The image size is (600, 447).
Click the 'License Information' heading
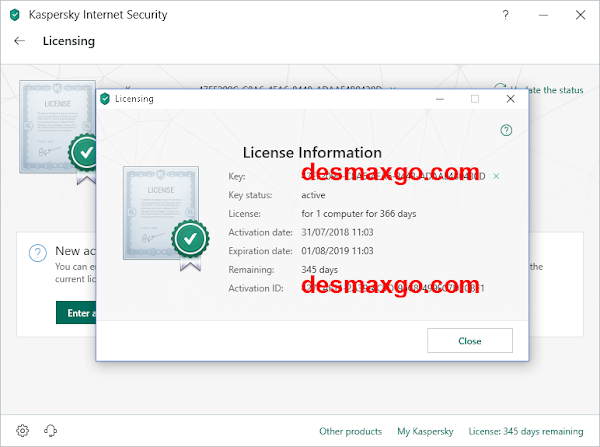[312, 152]
